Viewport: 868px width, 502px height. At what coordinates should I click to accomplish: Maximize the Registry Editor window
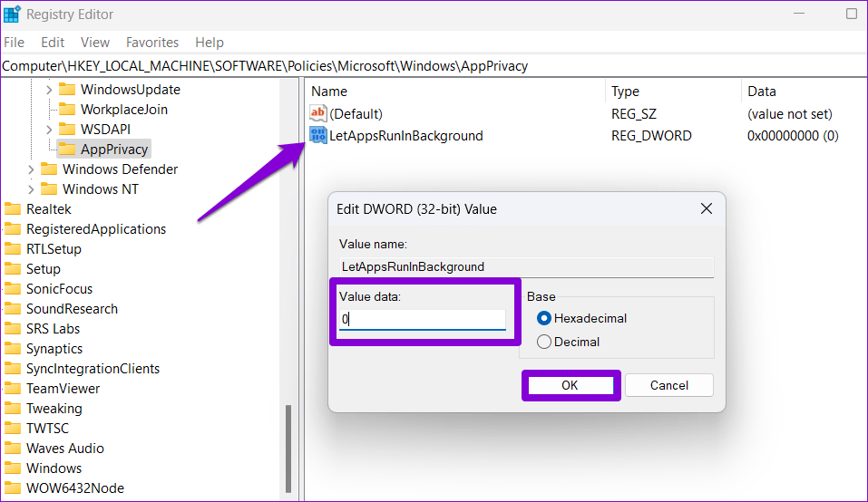pyautogui.click(x=852, y=14)
